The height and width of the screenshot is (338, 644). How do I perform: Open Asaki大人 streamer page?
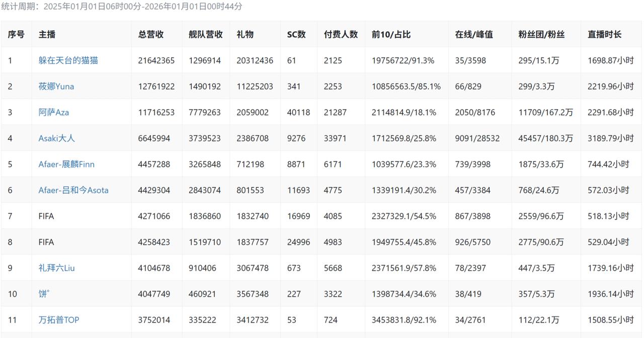[x=56, y=138]
